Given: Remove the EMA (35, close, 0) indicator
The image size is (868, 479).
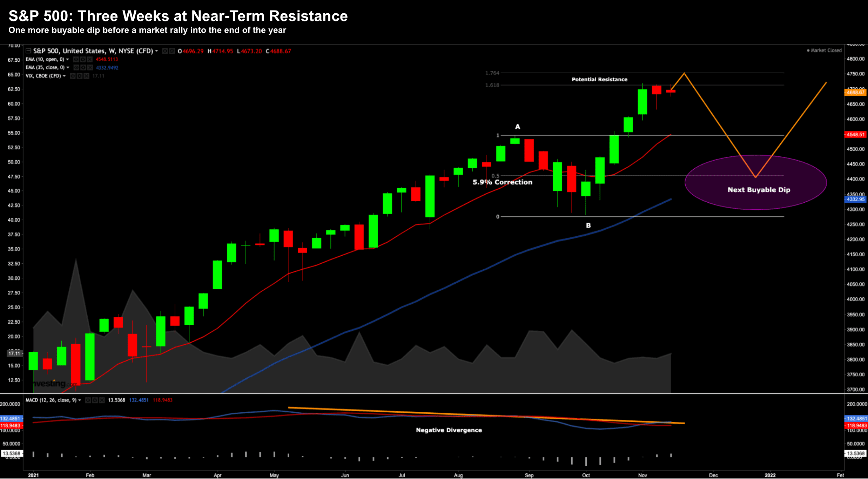Looking at the screenshot, I should [90, 68].
